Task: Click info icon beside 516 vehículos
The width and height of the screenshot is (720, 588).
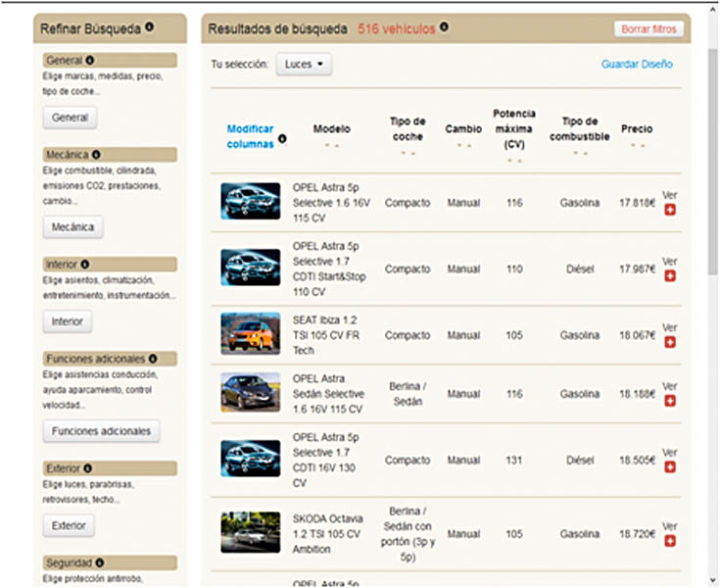Action: point(445,27)
